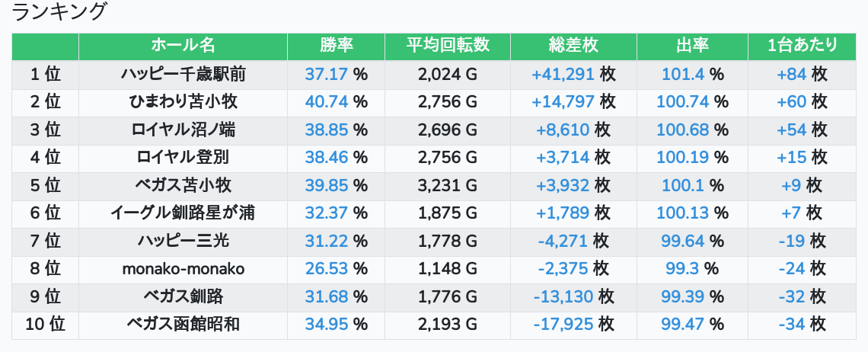Click the 出率 column header
Viewport: 868px width, 352px height.
[692, 46]
